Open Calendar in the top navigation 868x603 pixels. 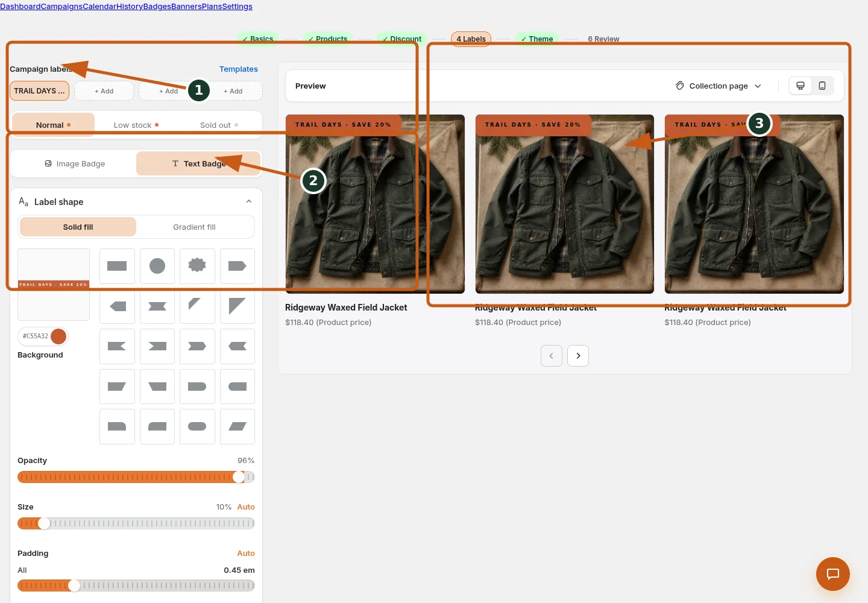(x=99, y=7)
